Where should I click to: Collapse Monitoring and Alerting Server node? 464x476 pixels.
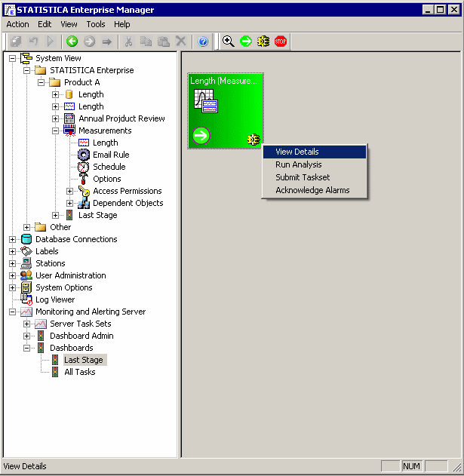(x=12, y=312)
